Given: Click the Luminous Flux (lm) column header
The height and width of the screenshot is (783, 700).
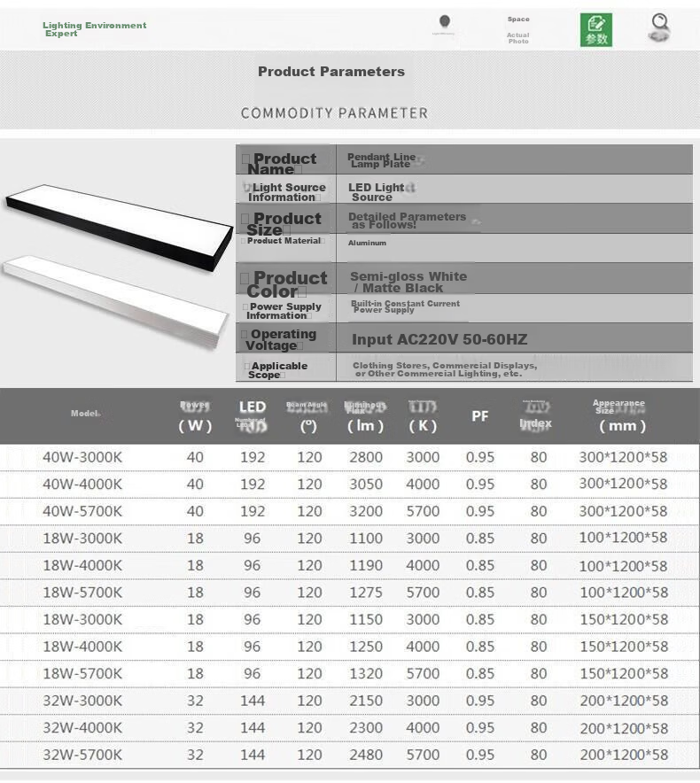Looking at the screenshot, I should (x=365, y=416).
